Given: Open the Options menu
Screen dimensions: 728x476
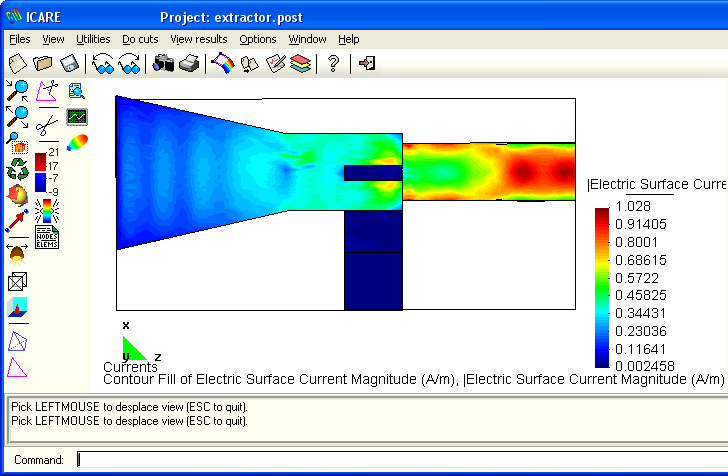Looking at the screenshot, I should pyautogui.click(x=258, y=39).
